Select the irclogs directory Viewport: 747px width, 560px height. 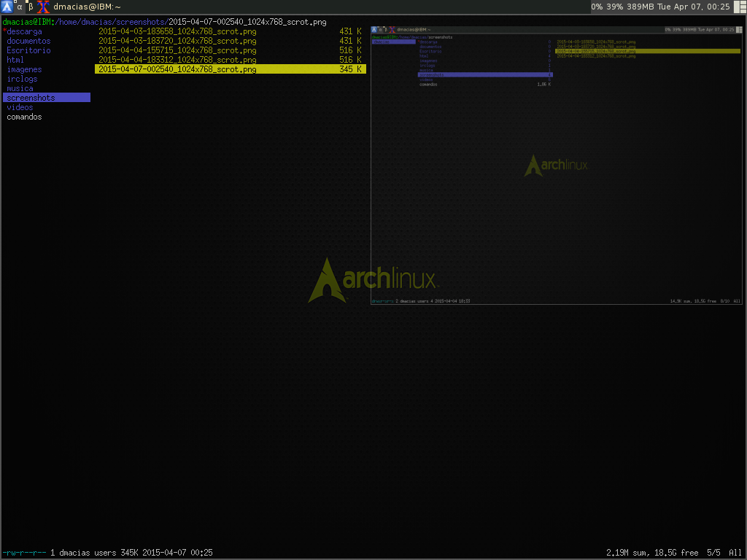(22, 79)
